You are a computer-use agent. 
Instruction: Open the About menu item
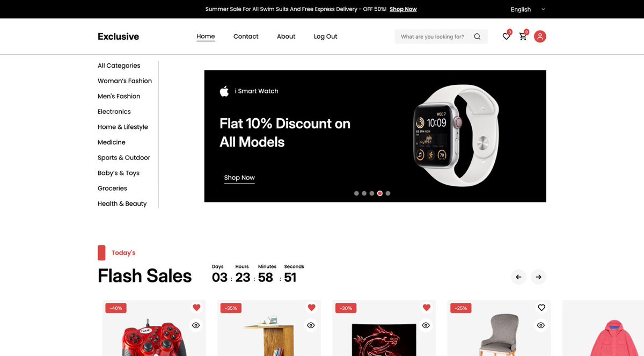(286, 37)
